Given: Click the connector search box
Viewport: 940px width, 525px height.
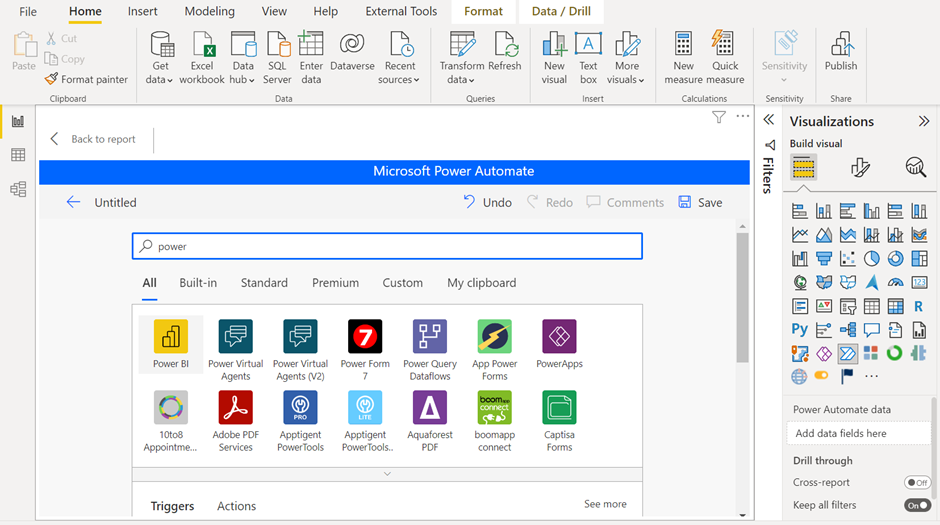Looking at the screenshot, I should pyautogui.click(x=387, y=246).
